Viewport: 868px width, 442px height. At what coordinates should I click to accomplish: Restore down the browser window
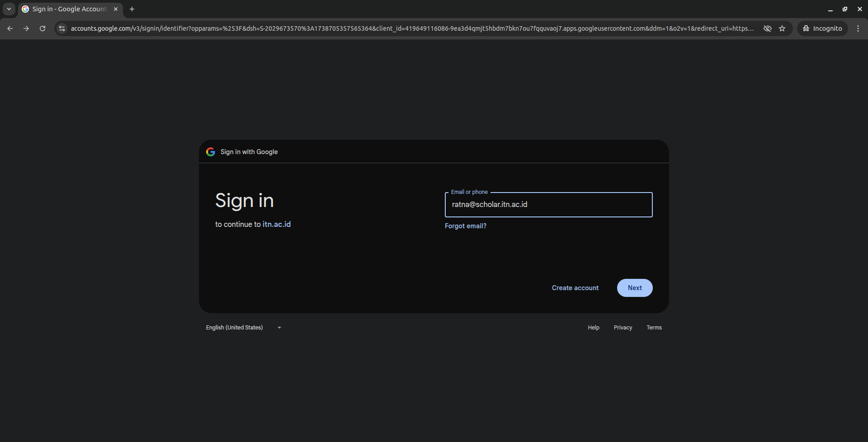pos(845,9)
